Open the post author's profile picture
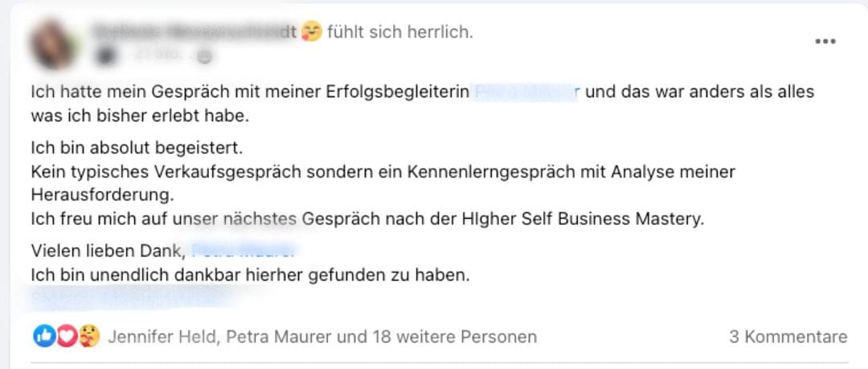This screenshot has width=868, height=369. (x=51, y=43)
